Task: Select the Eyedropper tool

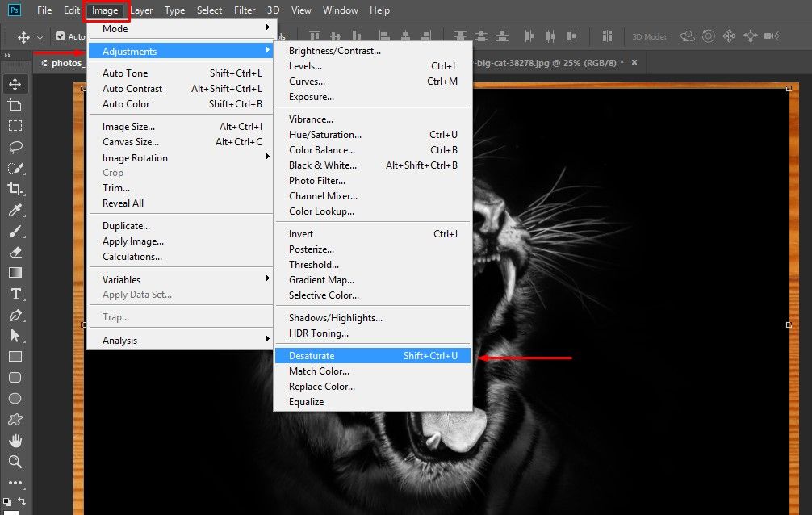Action: pyautogui.click(x=15, y=211)
